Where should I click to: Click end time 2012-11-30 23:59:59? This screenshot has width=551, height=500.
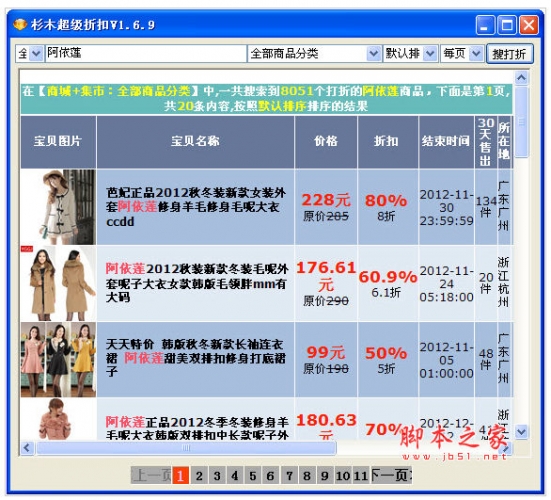(446, 207)
